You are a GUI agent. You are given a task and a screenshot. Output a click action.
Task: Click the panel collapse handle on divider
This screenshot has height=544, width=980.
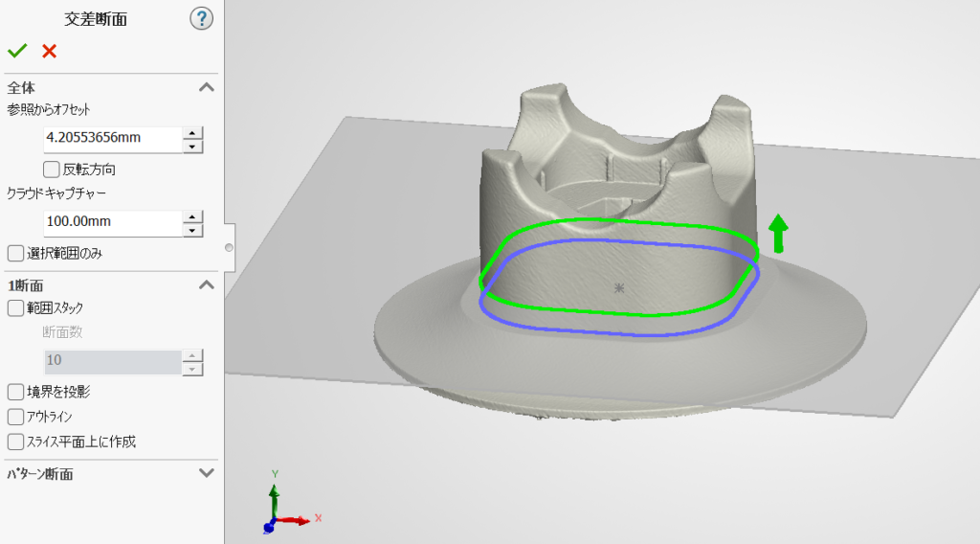[x=228, y=248]
